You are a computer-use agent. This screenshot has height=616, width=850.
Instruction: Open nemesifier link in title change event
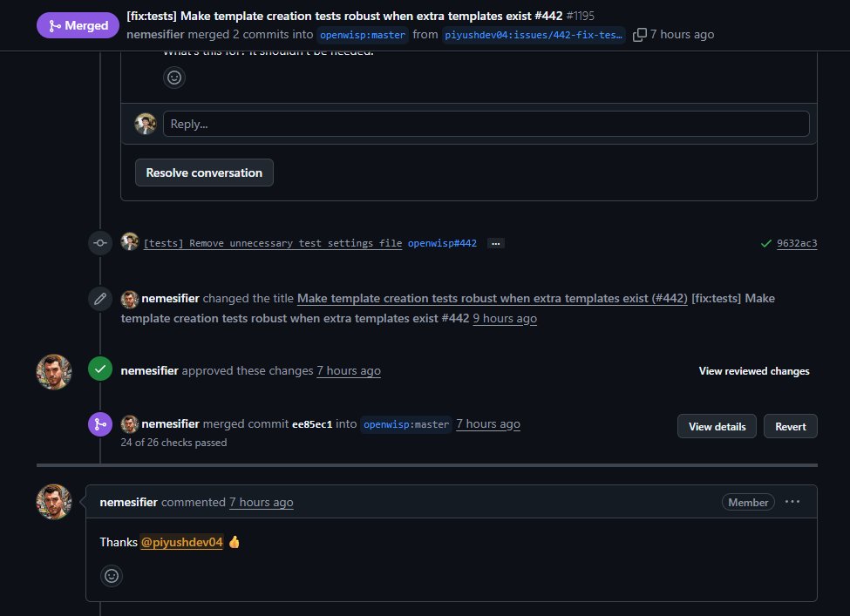170,299
